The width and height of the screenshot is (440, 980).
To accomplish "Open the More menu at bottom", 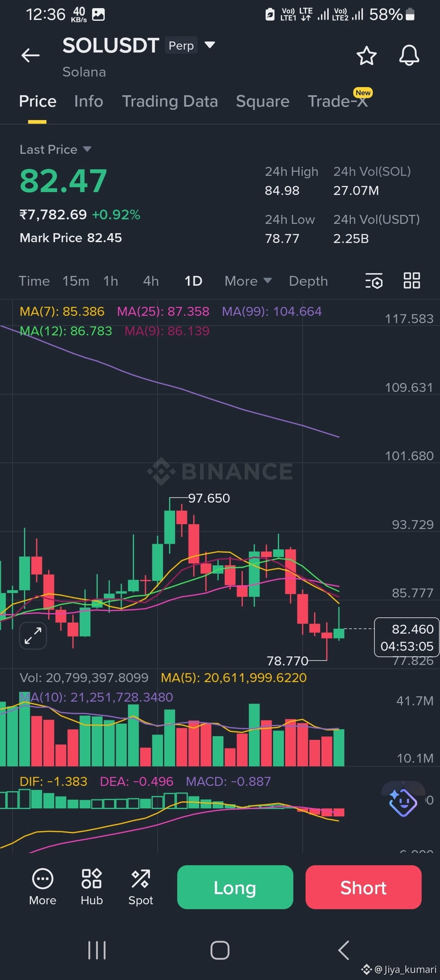I will click(43, 887).
